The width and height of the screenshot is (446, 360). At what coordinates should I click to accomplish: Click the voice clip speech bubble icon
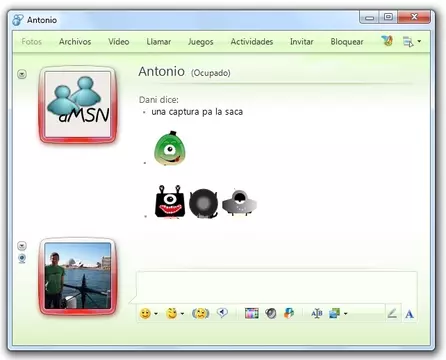click(222, 313)
